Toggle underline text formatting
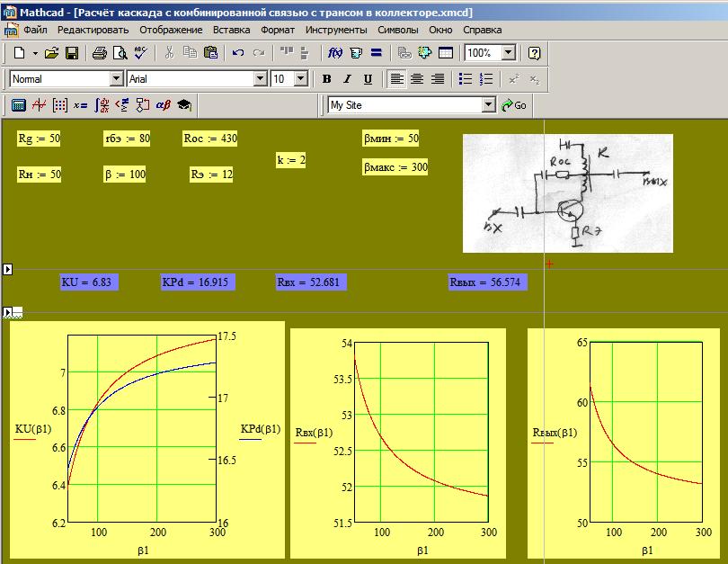Image resolution: width=728 pixels, height=564 pixels. (x=368, y=79)
